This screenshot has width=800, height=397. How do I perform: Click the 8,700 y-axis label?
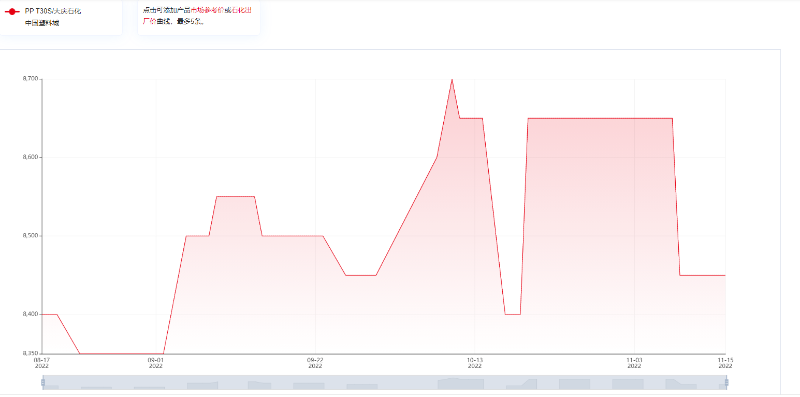click(x=31, y=79)
